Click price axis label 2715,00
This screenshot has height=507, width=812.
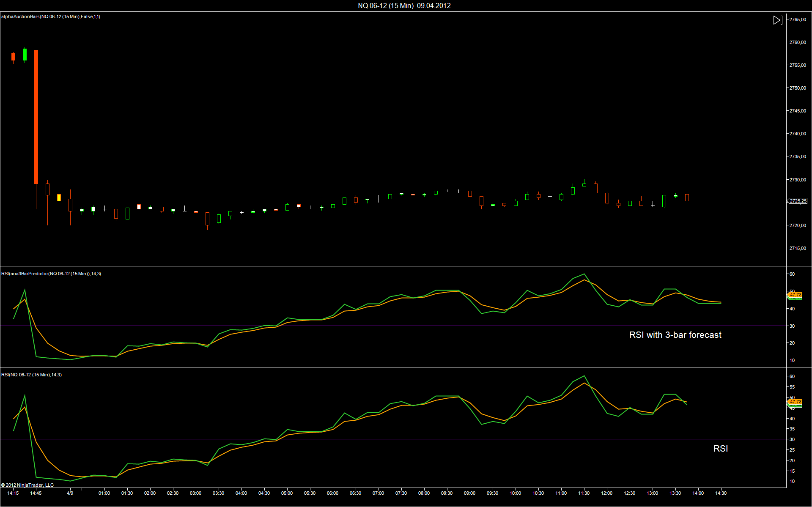[x=798, y=248]
